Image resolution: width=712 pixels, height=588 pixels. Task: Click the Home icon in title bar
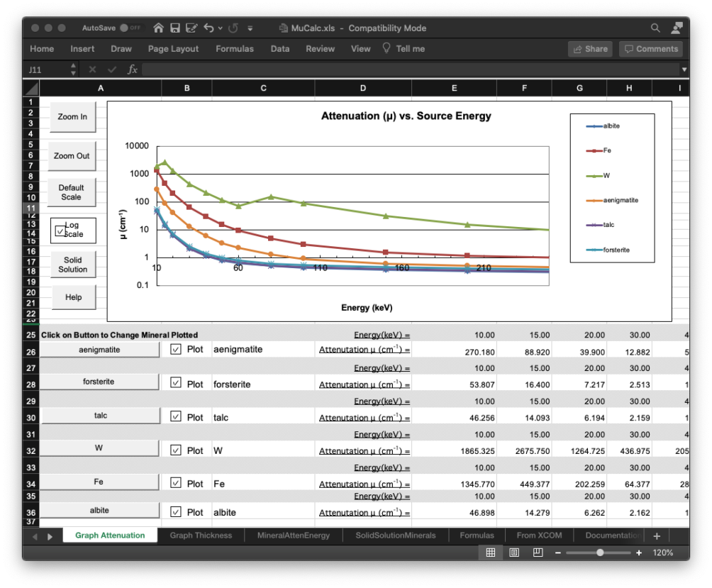coord(158,28)
